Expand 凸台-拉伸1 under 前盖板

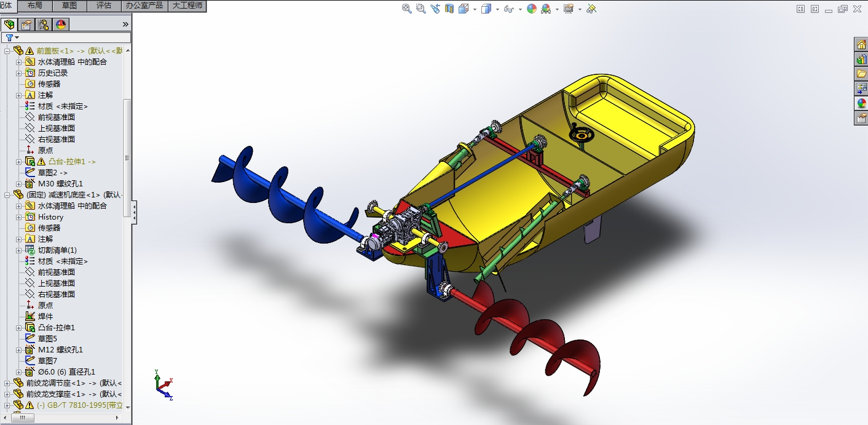(18, 162)
